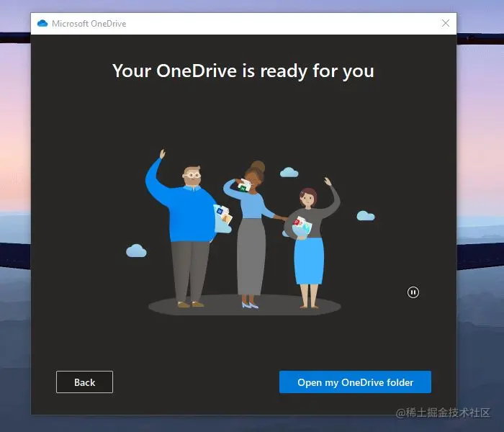Close the Microsoft OneDrive window

[446, 23]
